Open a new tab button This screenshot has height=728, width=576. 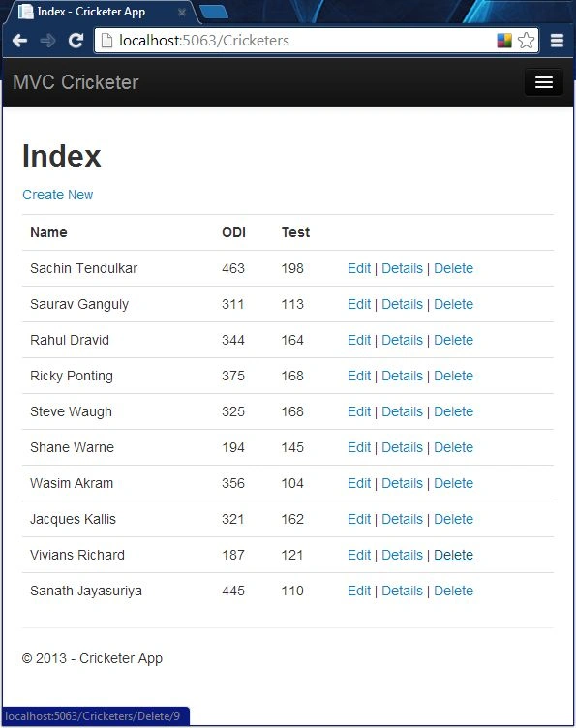(214, 12)
